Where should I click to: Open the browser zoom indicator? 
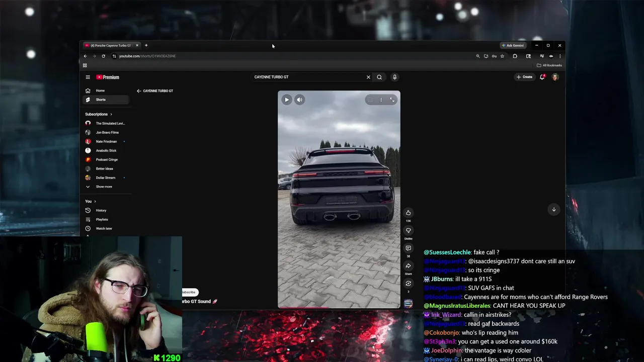[x=478, y=56]
